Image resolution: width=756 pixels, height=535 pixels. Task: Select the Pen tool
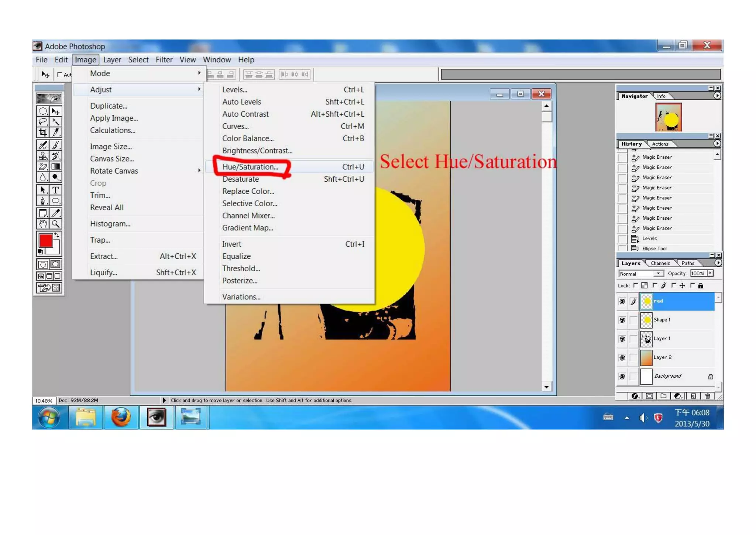(x=43, y=200)
